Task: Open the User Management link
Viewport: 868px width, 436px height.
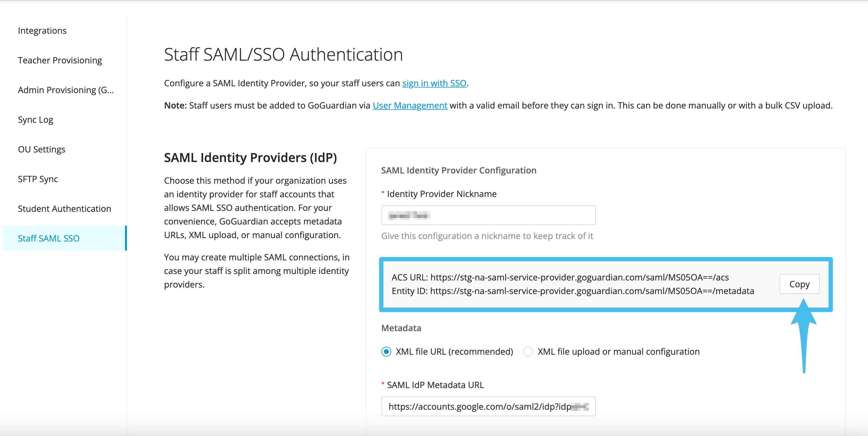Action: click(410, 105)
